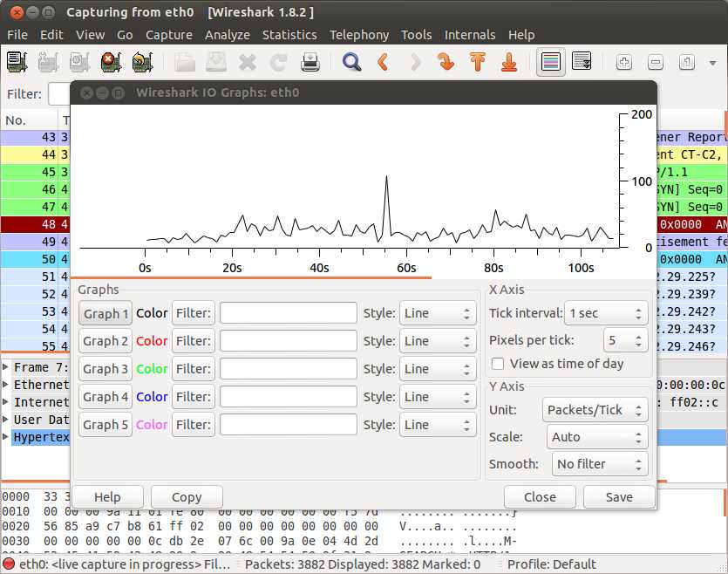Click the Graph 4 Filter button

coord(194,397)
